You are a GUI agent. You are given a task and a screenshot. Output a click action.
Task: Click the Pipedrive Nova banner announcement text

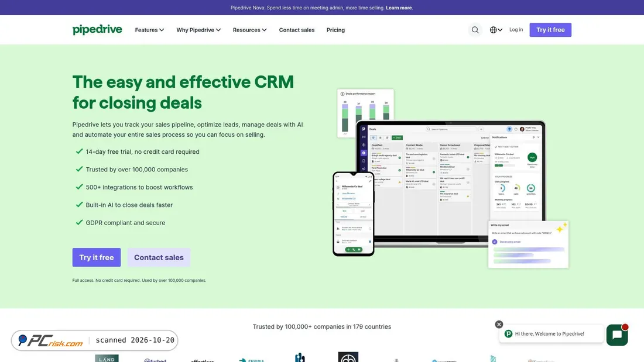click(x=307, y=8)
